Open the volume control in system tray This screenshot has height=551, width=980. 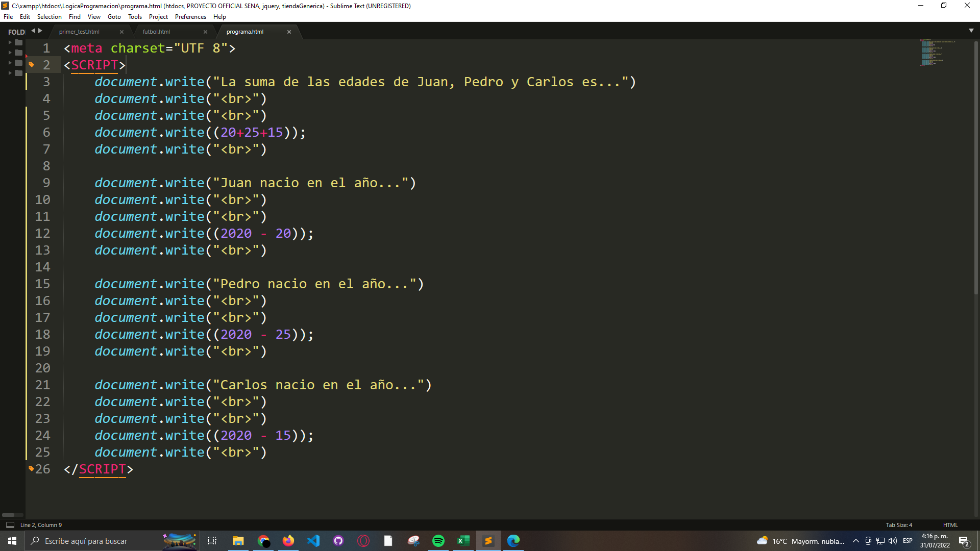click(893, 541)
